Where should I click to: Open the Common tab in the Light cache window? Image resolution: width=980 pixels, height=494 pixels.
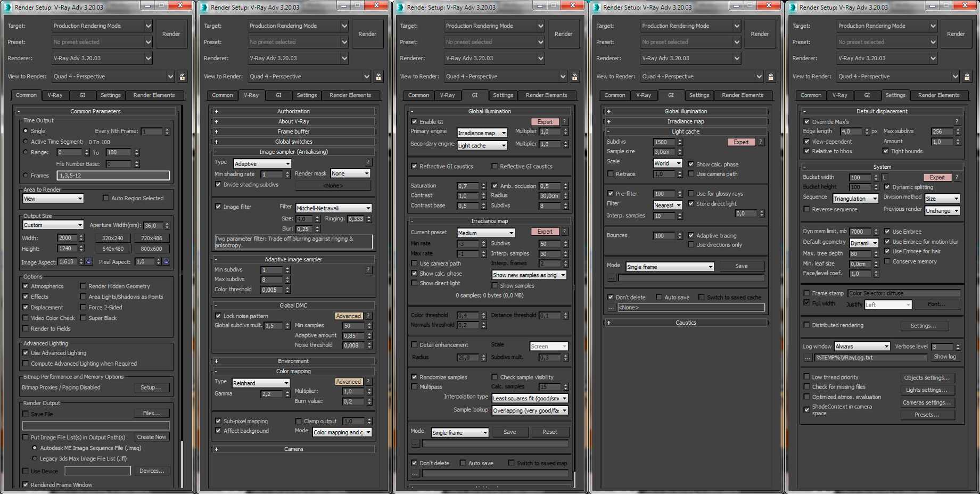615,95
